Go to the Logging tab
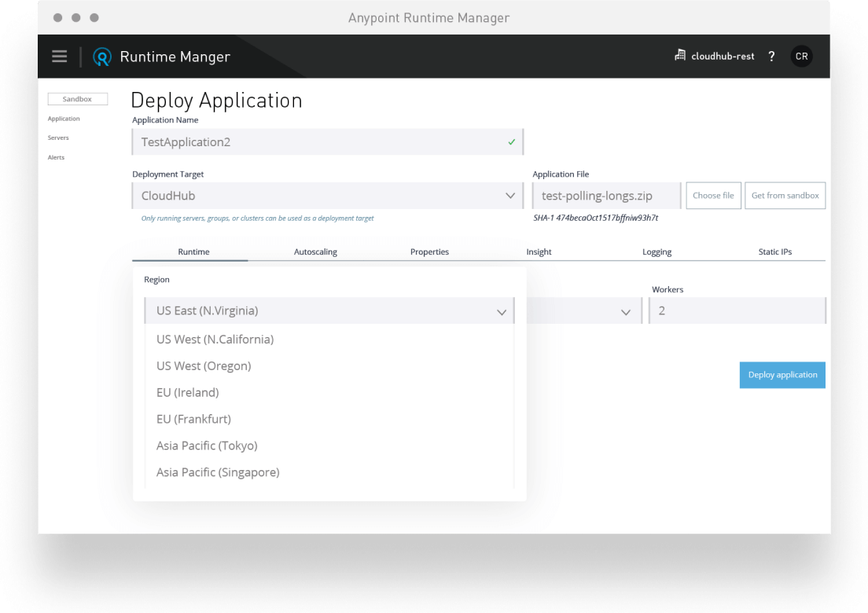Viewport: 868px width, 613px height. click(x=657, y=251)
